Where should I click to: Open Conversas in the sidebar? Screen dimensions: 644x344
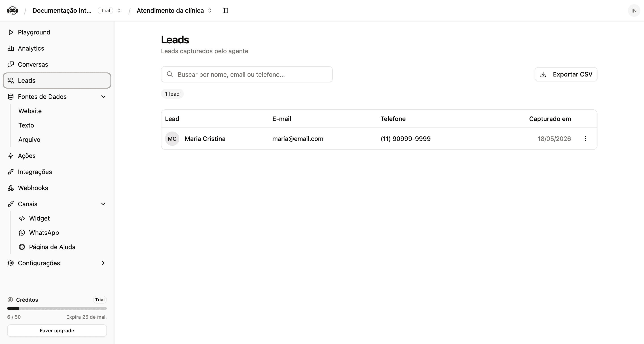point(57,64)
